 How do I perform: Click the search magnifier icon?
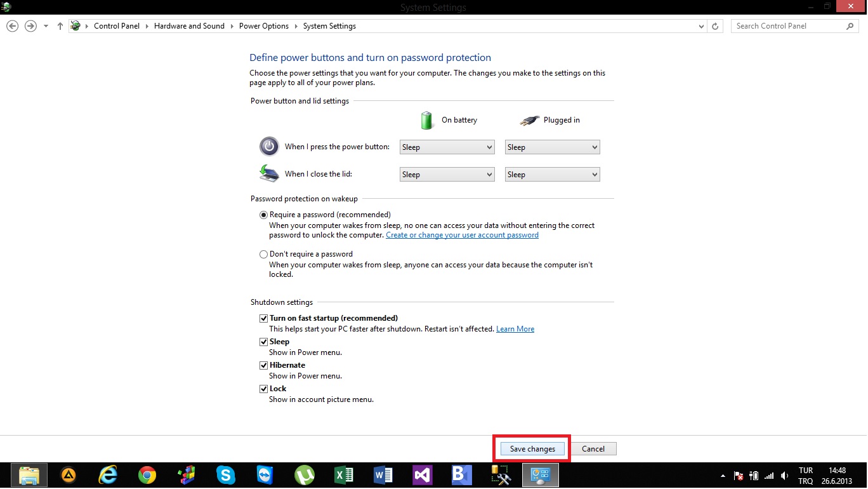pos(850,26)
